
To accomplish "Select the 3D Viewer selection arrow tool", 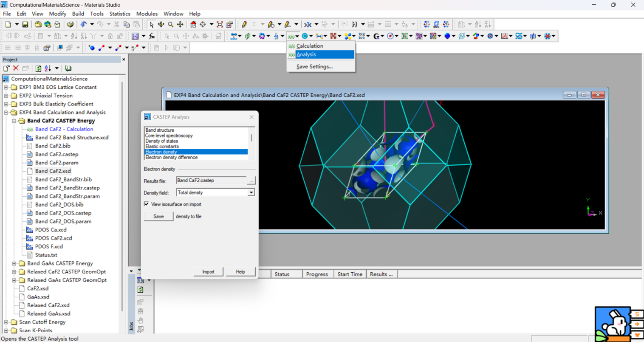I will coord(152,25).
